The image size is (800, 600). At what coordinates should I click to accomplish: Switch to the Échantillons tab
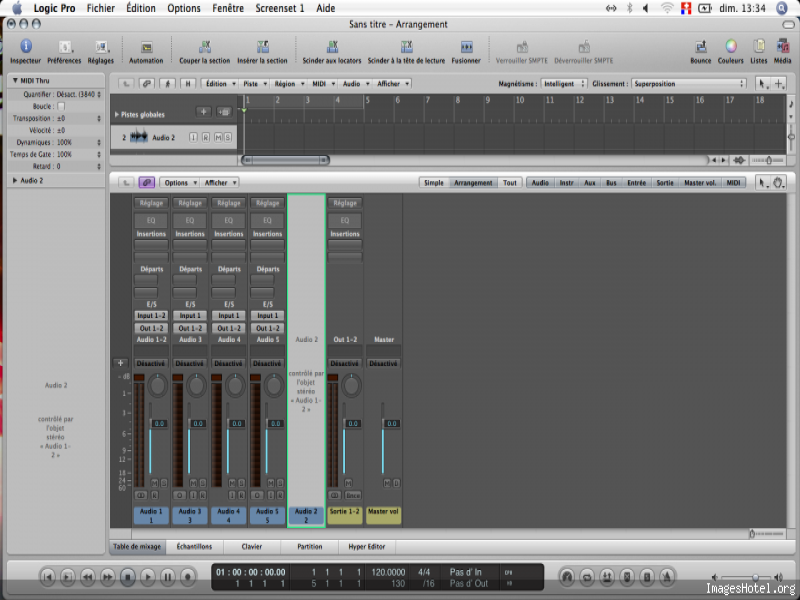pyautogui.click(x=194, y=546)
